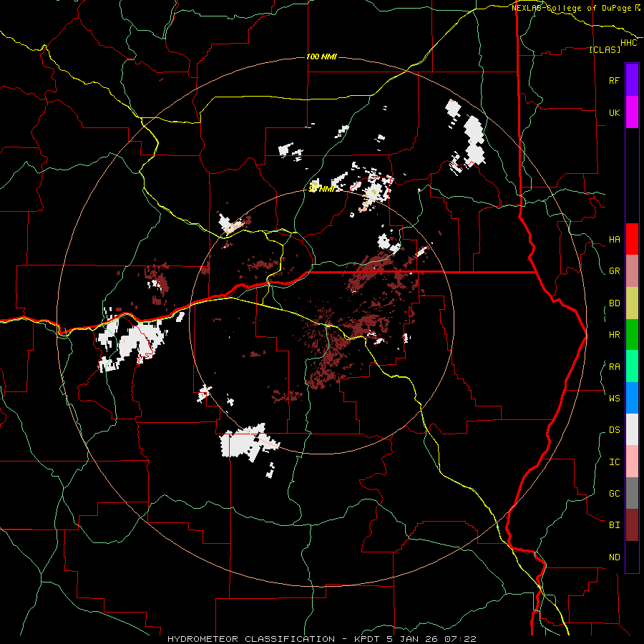
Task: Click the 'DS' legend label
Action: [x=614, y=429]
